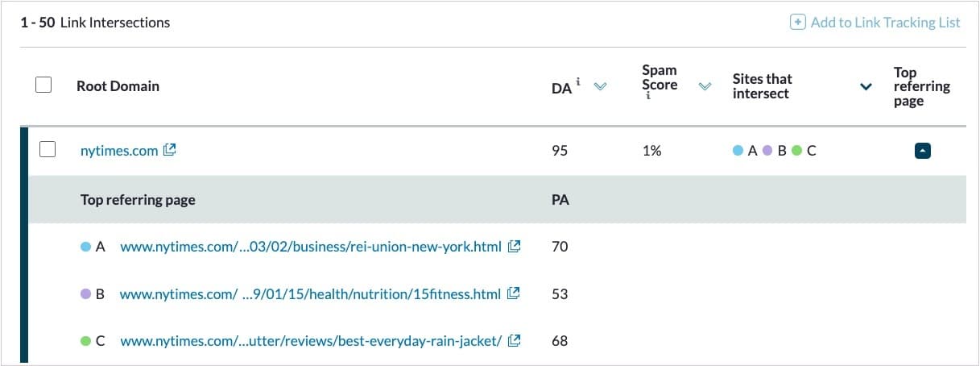
Task: Click the Top referring page column header
Action: 921,86
